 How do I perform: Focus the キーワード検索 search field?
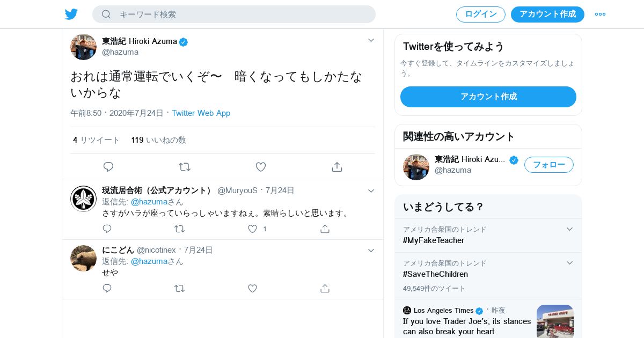pyautogui.click(x=241, y=14)
